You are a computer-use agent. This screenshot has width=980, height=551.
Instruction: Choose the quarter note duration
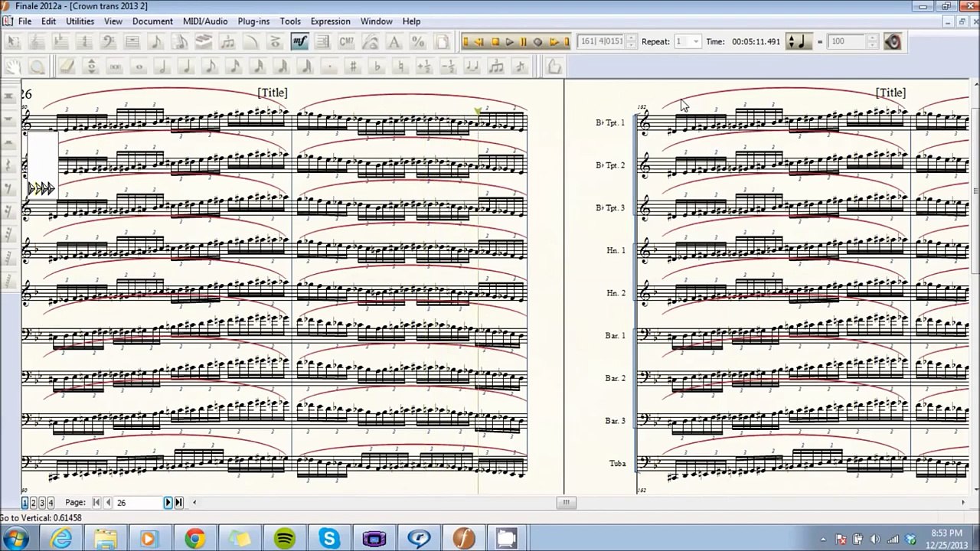186,67
